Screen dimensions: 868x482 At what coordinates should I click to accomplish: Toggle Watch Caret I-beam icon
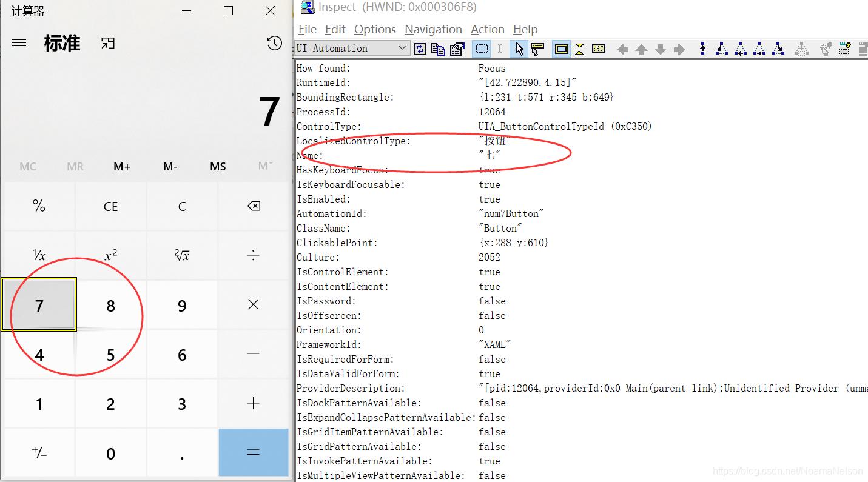(x=499, y=49)
